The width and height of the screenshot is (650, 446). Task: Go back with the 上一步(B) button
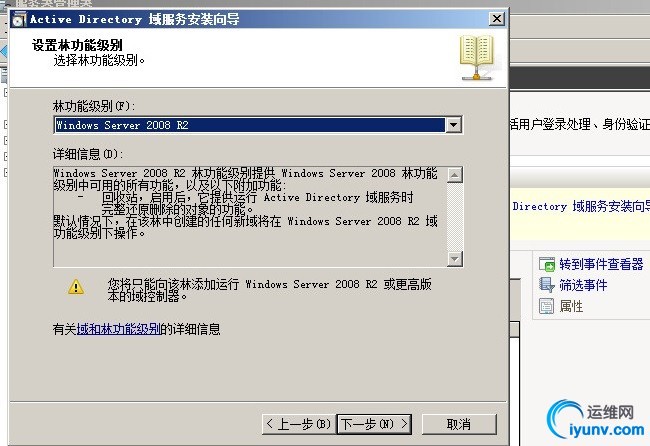pyautogui.click(x=298, y=424)
